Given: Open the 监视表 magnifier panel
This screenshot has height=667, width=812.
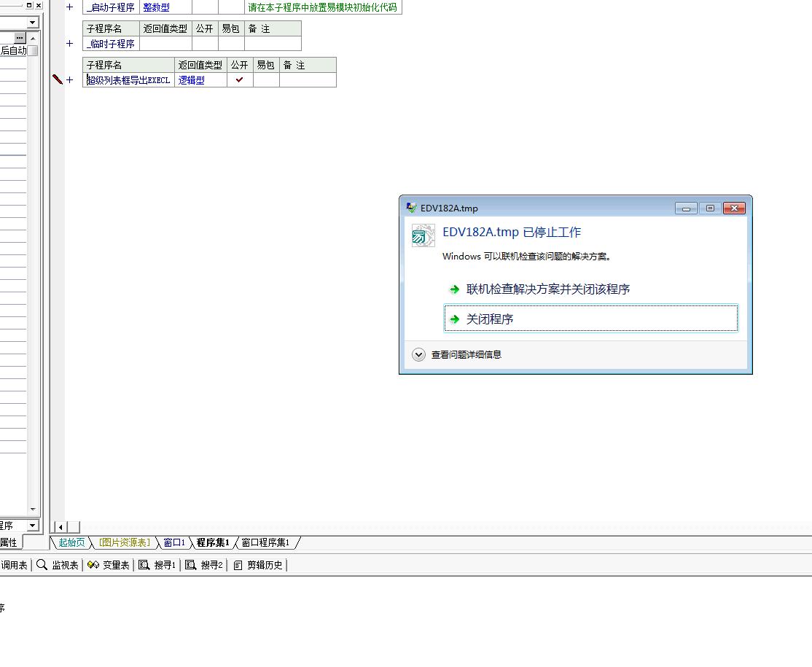Looking at the screenshot, I should 42,565.
